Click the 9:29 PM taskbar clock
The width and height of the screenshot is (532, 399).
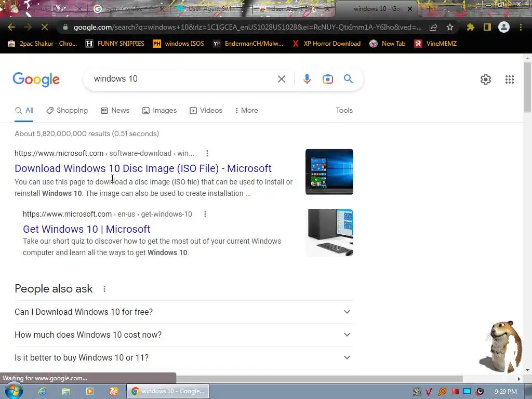point(506,392)
